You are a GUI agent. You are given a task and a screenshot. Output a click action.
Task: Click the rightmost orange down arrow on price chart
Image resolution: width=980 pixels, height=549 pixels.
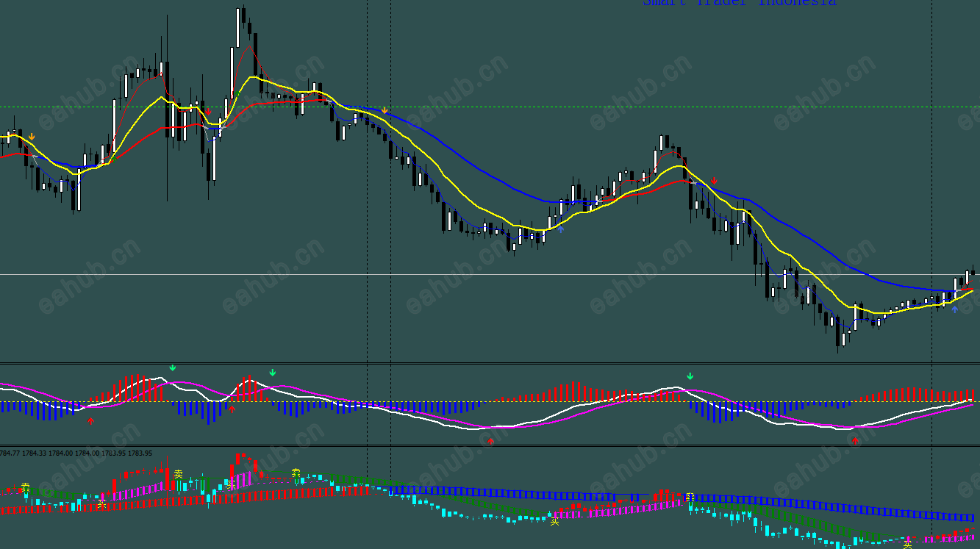385,111
